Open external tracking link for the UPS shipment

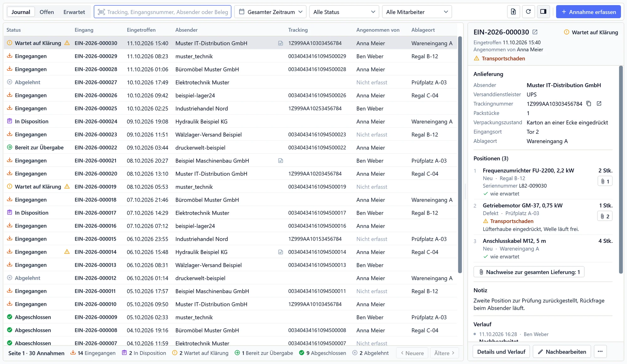[x=599, y=104]
